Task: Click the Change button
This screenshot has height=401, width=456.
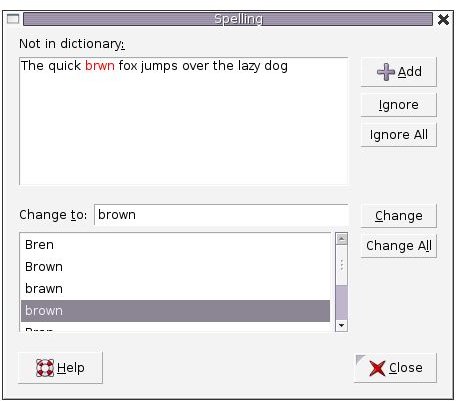Action: tap(398, 216)
